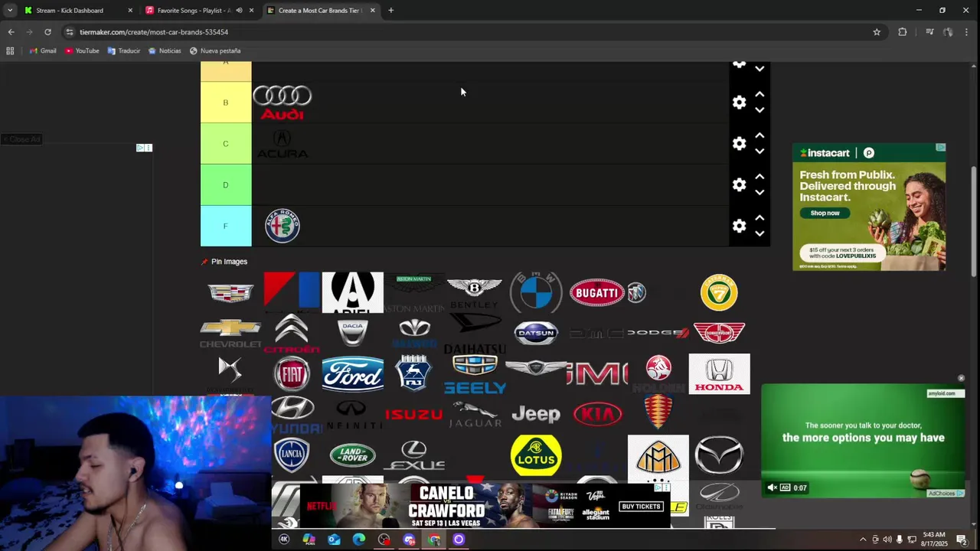Bookmark this page with star icon
Viewport: 980px width, 551px height.
pos(877,32)
